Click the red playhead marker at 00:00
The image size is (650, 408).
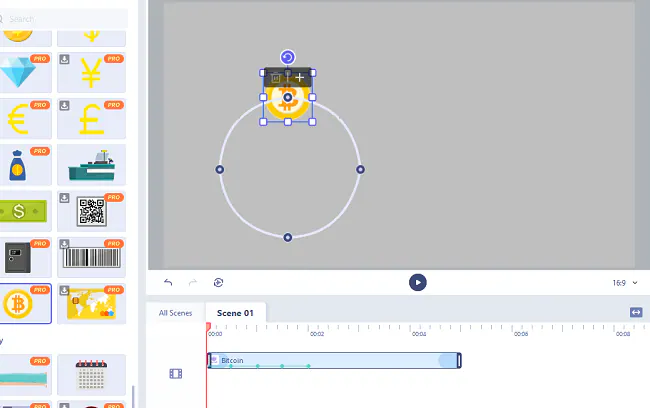click(209, 327)
